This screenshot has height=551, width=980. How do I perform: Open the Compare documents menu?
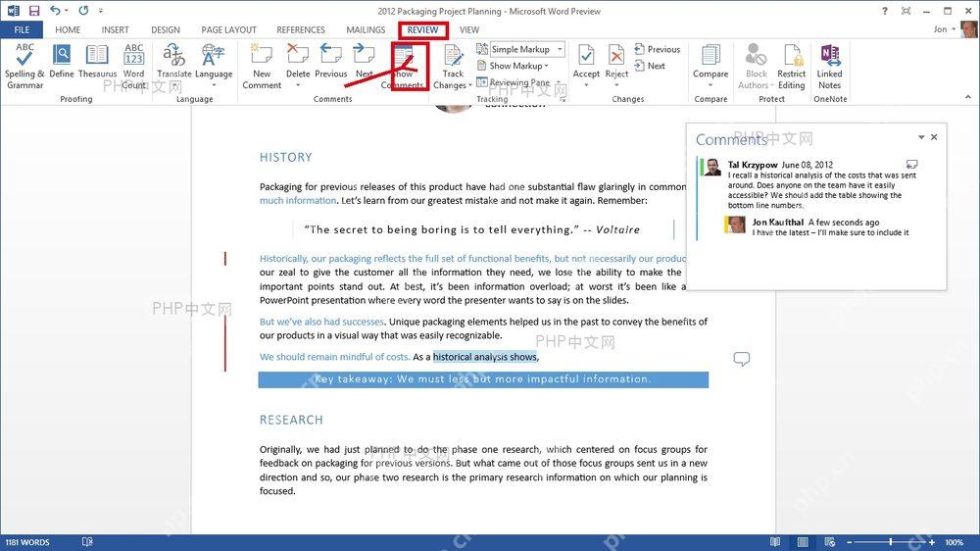(710, 67)
